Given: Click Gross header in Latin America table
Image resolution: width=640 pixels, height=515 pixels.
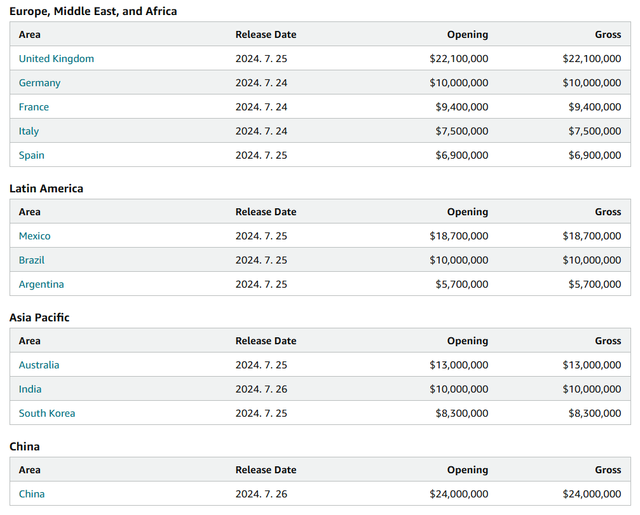Looking at the screenshot, I should pyautogui.click(x=607, y=212).
